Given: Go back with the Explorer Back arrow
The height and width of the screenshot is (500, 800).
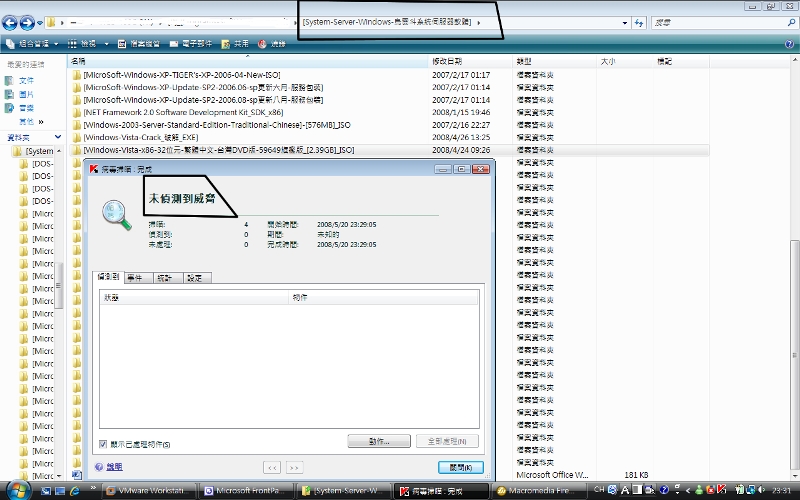Looking at the screenshot, I should 10,22.
